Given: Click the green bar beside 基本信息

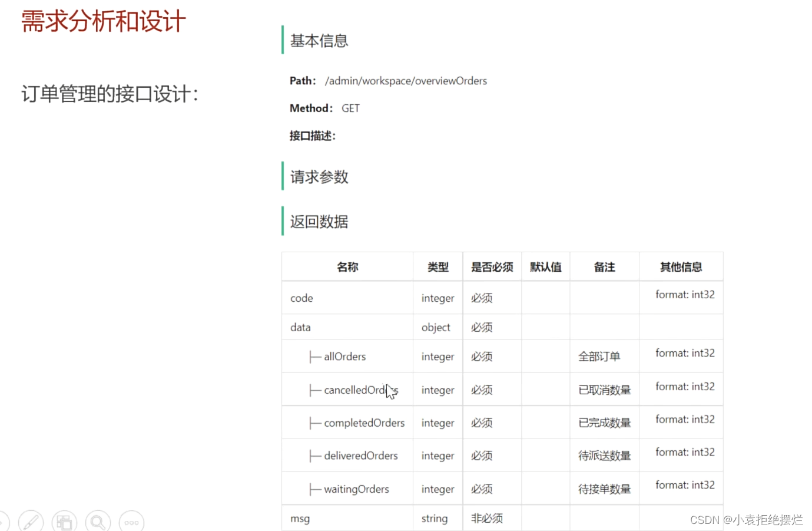Looking at the screenshot, I should coord(283,41).
